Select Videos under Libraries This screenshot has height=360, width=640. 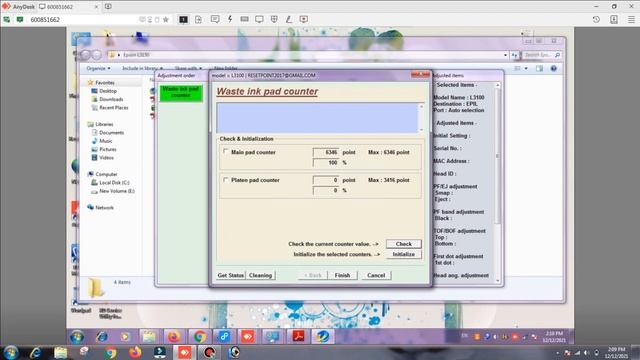[106, 158]
